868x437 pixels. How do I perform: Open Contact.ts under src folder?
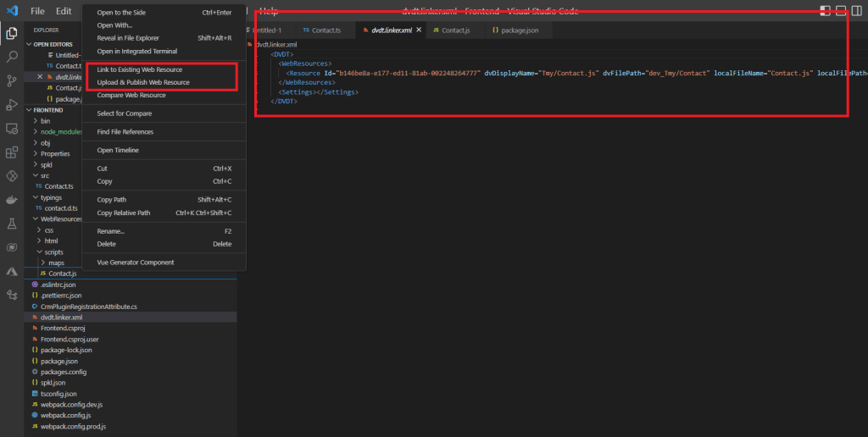tap(58, 186)
